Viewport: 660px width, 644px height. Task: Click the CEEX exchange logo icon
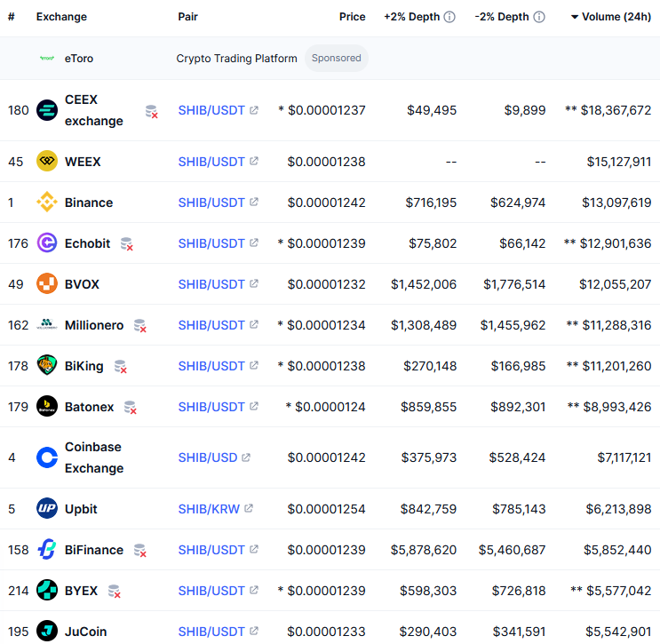47,110
